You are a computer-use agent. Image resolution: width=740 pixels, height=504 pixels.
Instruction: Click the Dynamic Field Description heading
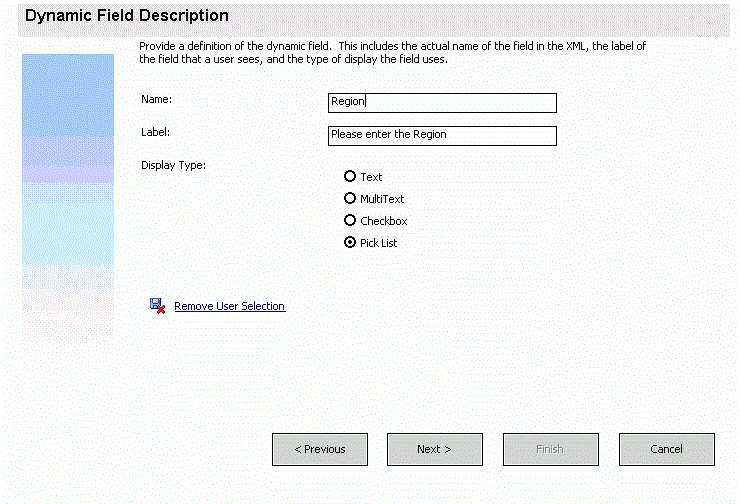coord(126,16)
